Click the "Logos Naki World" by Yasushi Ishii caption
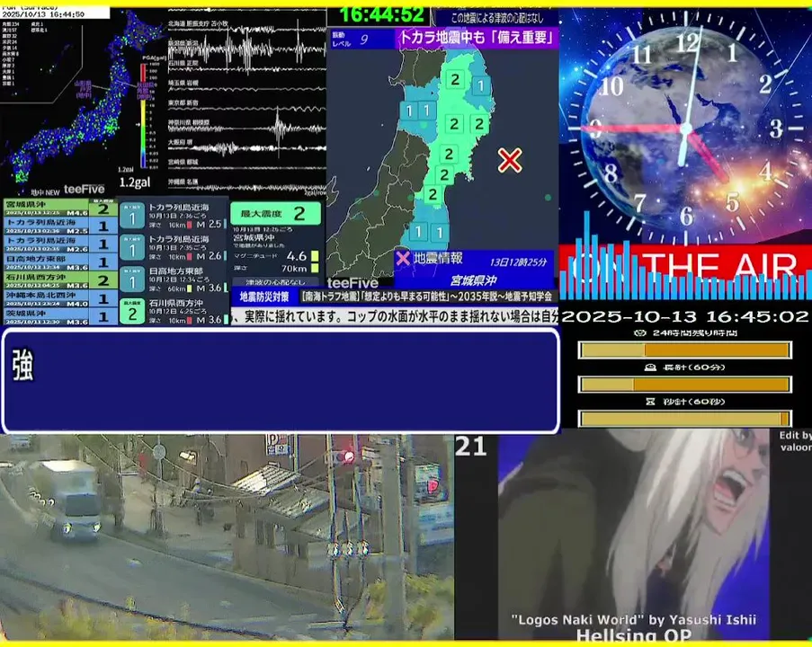 click(633, 619)
